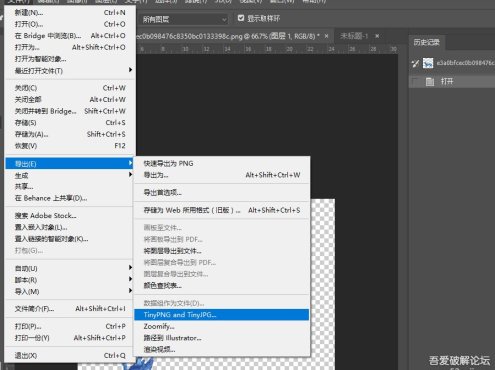
Task: Select 共享... menu item
Action: point(69,187)
